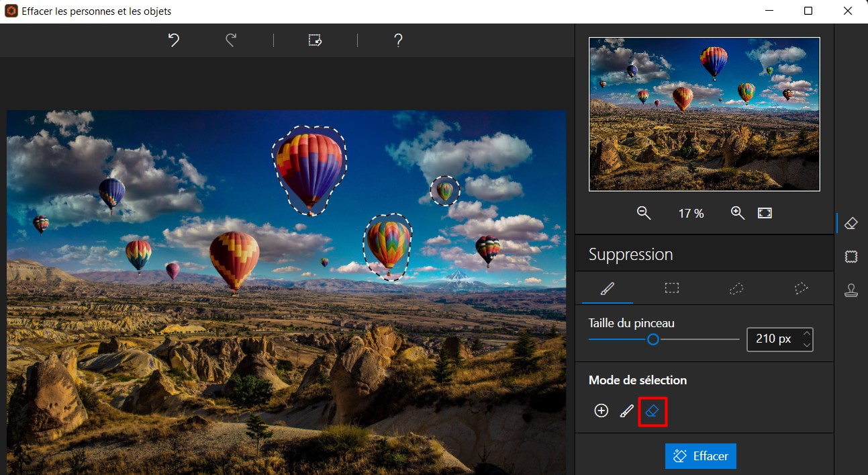Viewport: 868px width, 475px height.
Task: Click the selection overlay icon in toolbar
Action: 315,40
